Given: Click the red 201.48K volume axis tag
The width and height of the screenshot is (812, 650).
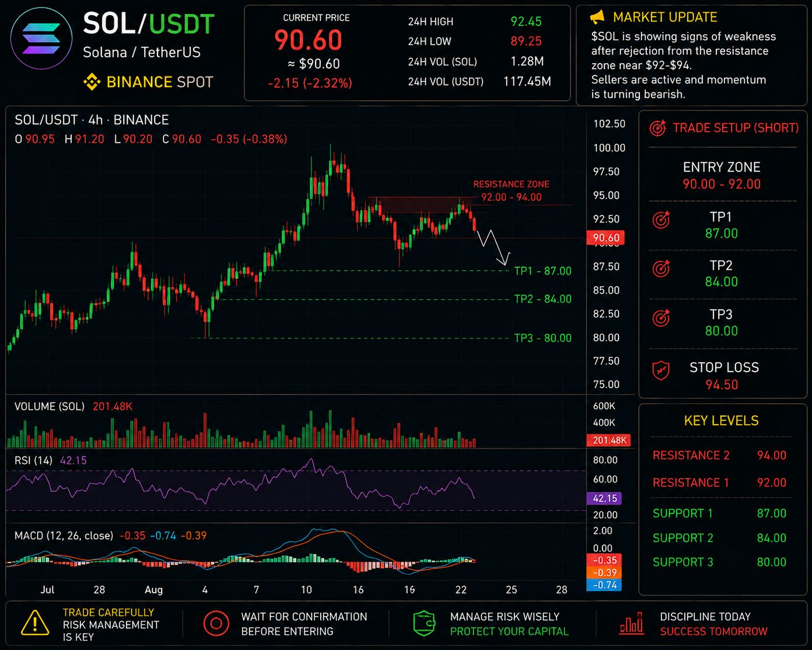Looking at the screenshot, I should 609,440.
